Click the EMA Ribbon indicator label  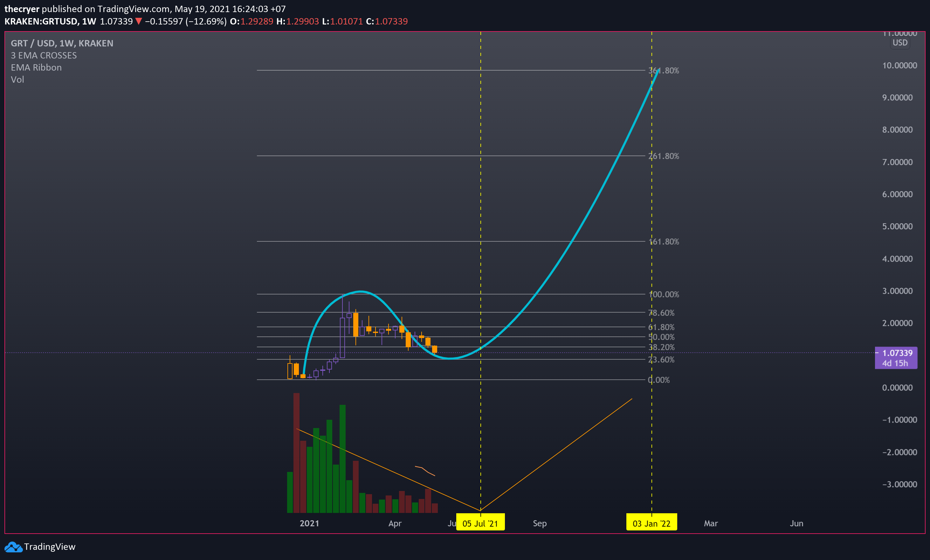click(x=36, y=67)
